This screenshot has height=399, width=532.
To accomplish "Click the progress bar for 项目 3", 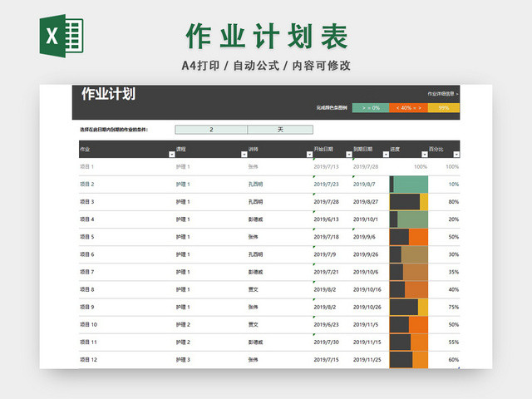I will coord(408,202).
